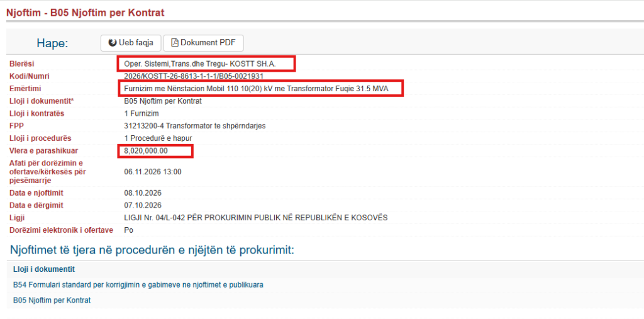Select the notification date 08.10.2026
Viewport: 644px width, 319px height.
pos(143,193)
